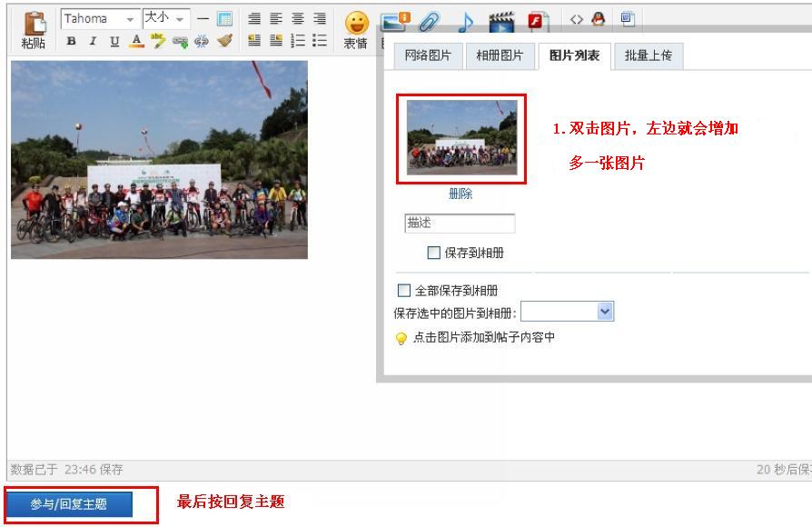This screenshot has width=812, height=527.
Task: Check the 保存到相册 checkbox under the image
Action: 433,253
